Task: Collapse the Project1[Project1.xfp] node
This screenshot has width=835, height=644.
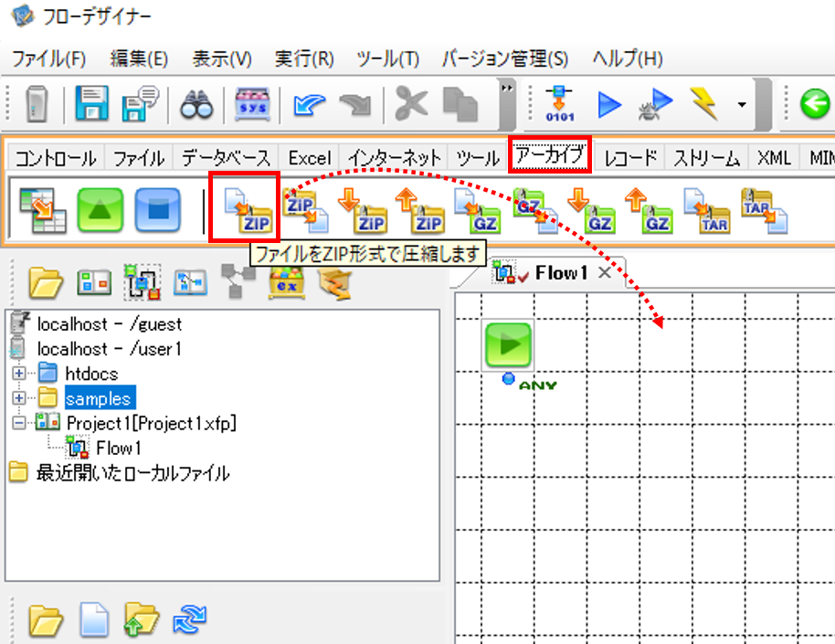Action: click(18, 423)
